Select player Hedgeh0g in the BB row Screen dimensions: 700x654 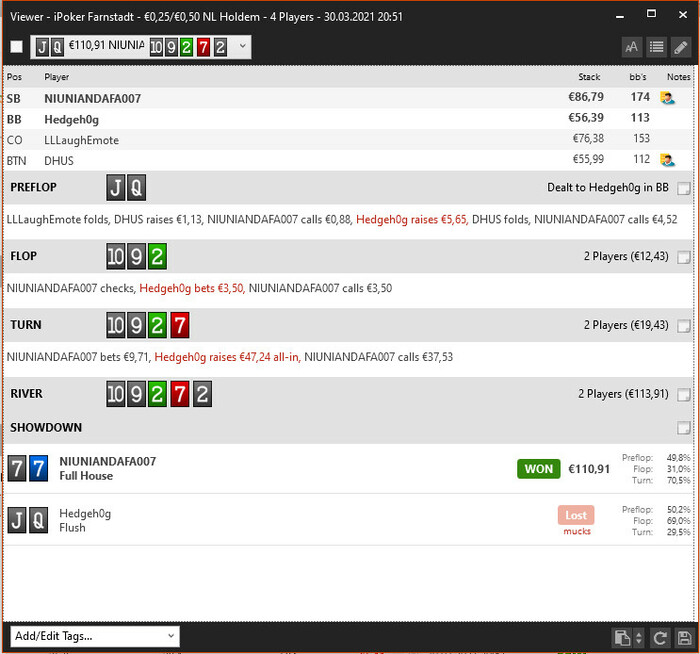pos(71,119)
